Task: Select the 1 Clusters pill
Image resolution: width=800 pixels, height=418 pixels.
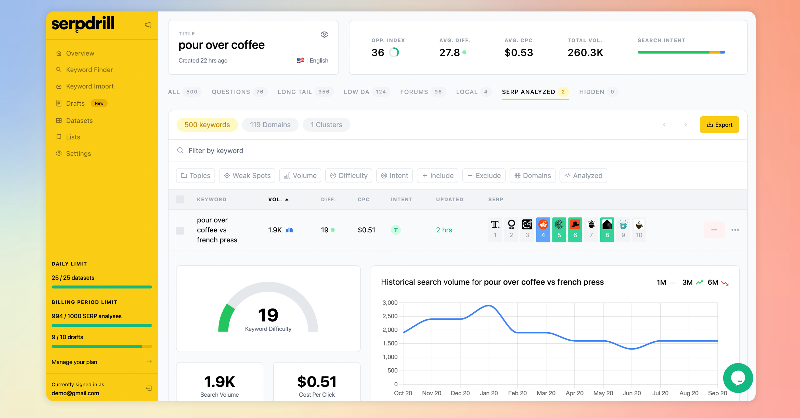Action: 327,125
